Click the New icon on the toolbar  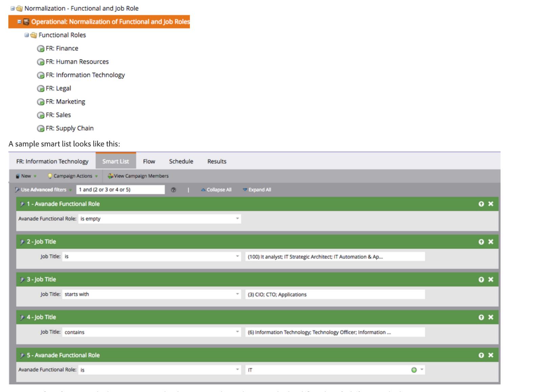[x=18, y=176]
